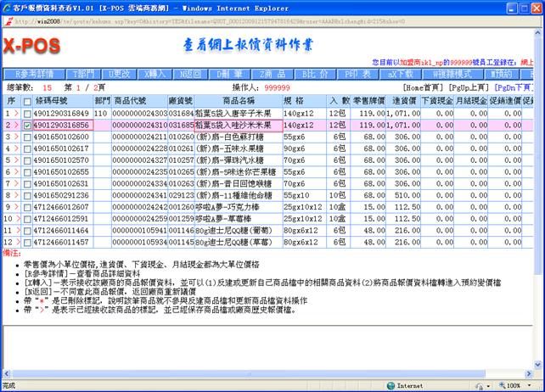Check the checkbox for barcode 4901650102600
545x392 pixels.
pos(28,137)
